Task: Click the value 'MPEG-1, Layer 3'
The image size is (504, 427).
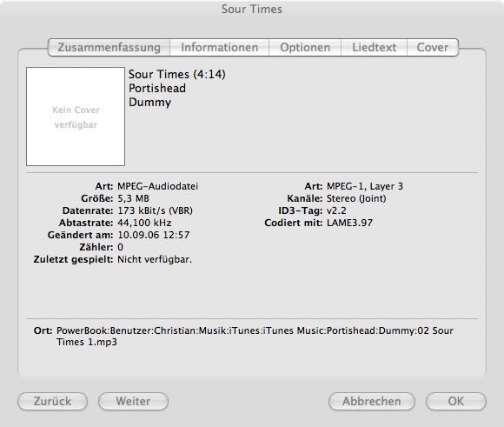Action: [x=365, y=186]
